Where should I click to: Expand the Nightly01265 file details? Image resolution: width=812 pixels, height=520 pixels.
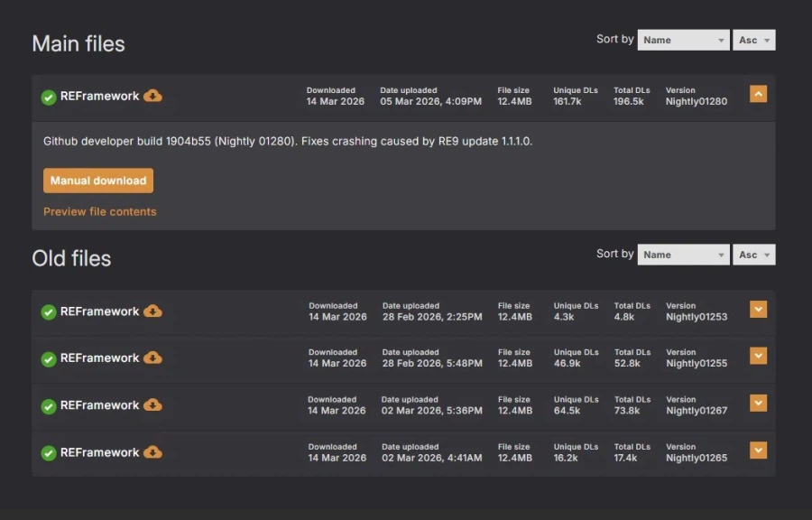click(x=758, y=450)
